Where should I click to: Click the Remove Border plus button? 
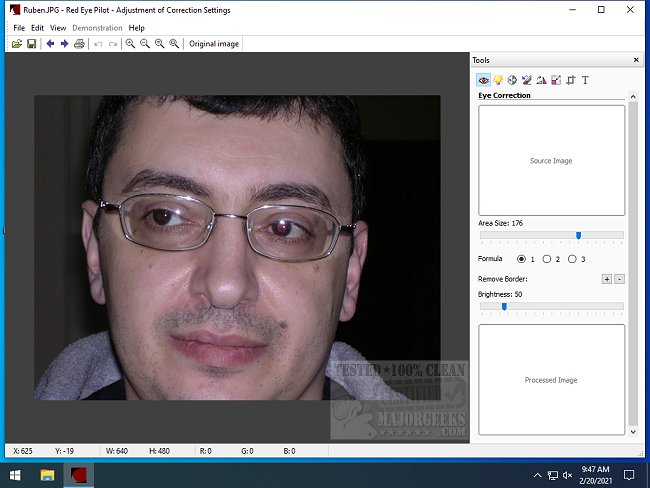pyautogui.click(x=606, y=279)
